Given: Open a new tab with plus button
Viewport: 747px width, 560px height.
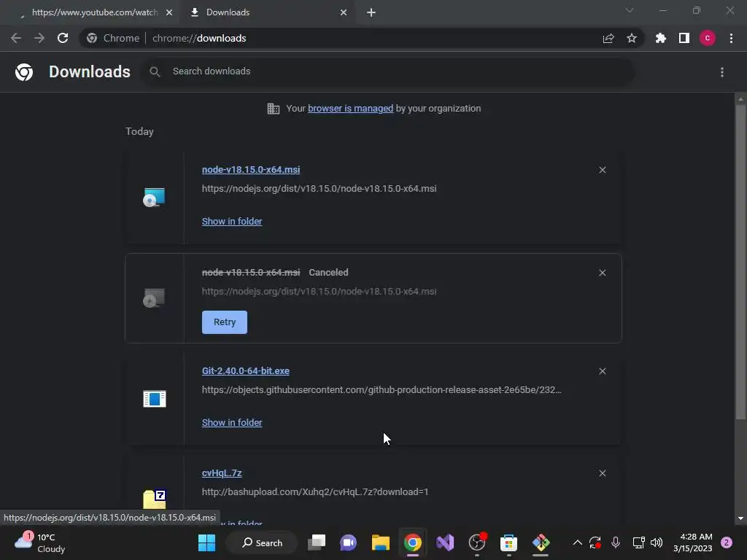Looking at the screenshot, I should (x=371, y=12).
